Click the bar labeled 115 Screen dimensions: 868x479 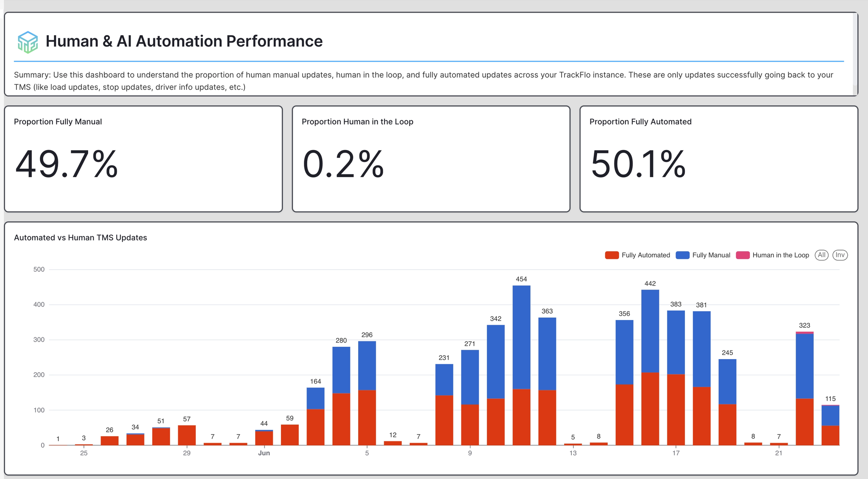[x=830, y=425]
